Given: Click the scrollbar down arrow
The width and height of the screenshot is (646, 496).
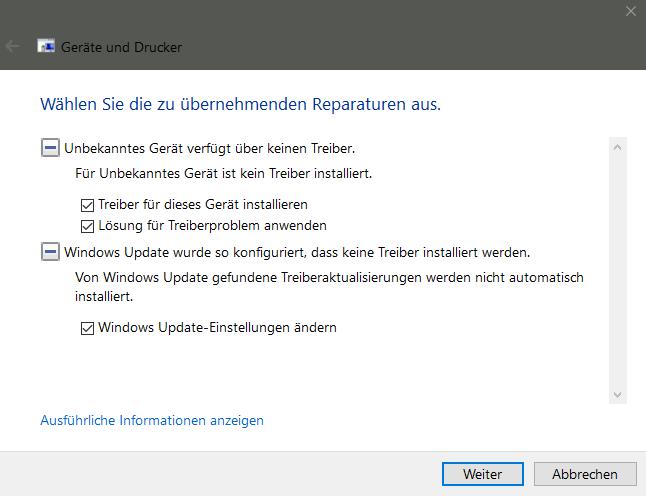Looking at the screenshot, I should pyautogui.click(x=617, y=395).
